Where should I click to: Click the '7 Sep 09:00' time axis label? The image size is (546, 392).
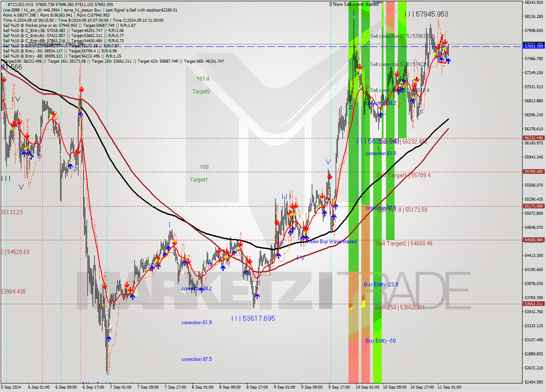click(148, 387)
